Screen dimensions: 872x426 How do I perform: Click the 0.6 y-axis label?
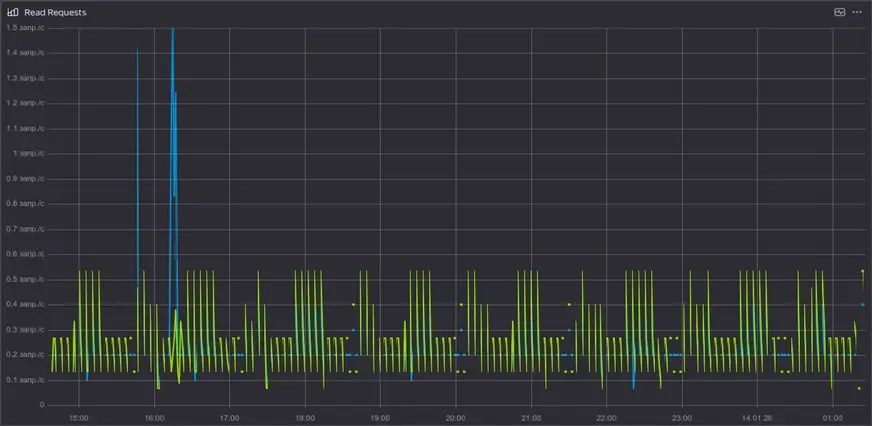26,254
